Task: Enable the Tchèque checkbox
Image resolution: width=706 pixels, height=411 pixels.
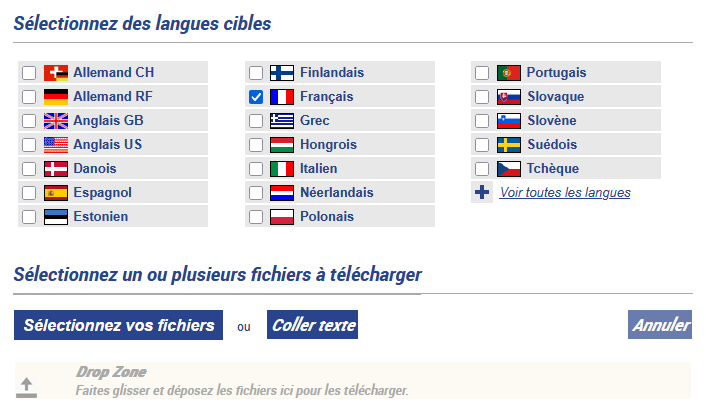Action: coord(482,169)
